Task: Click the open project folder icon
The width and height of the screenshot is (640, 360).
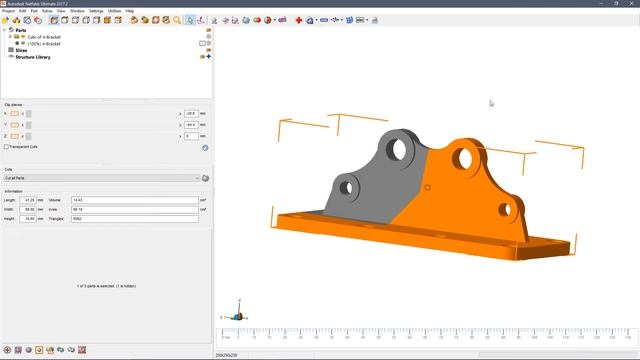Action: (5, 20)
